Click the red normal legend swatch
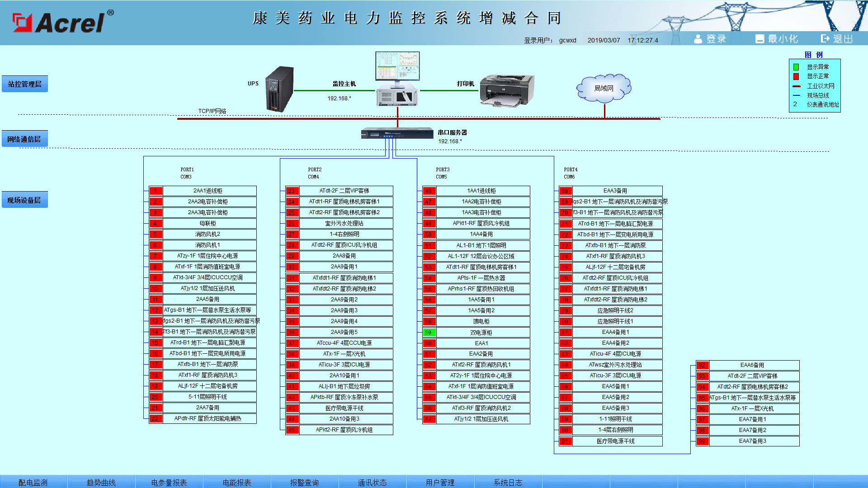Image resolution: width=868 pixels, height=488 pixels. (x=796, y=76)
